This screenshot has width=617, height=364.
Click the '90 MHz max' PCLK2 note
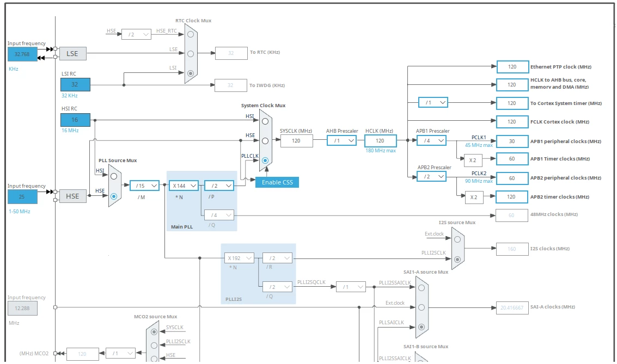[479, 181]
